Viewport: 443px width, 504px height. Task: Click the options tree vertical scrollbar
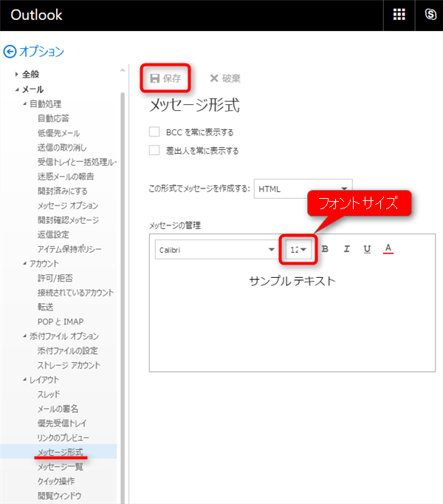coord(123,298)
